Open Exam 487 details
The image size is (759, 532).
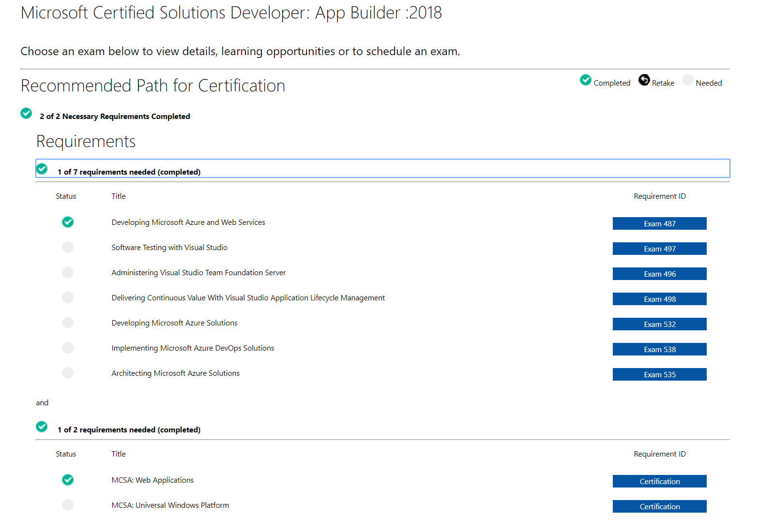(659, 223)
